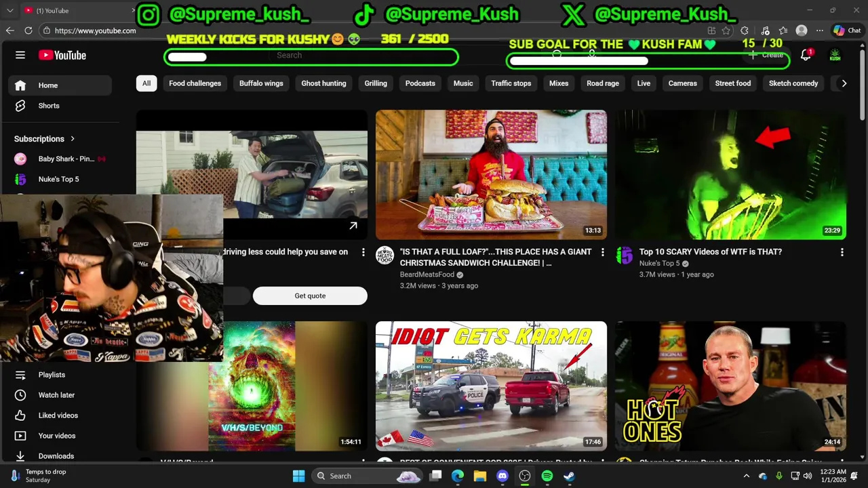Open the ad's external link arrow icon
868x488 pixels.
[x=353, y=226]
